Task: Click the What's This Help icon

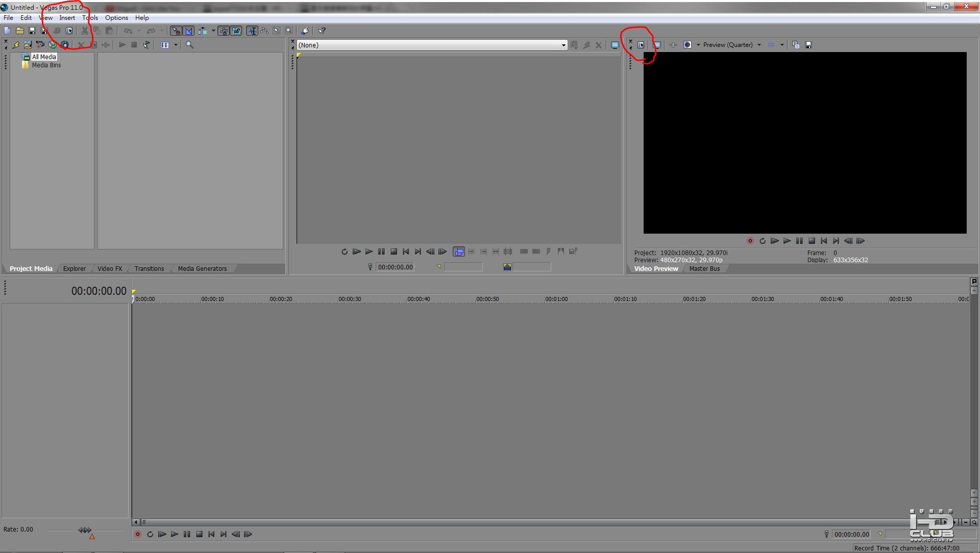Action: coord(322,31)
